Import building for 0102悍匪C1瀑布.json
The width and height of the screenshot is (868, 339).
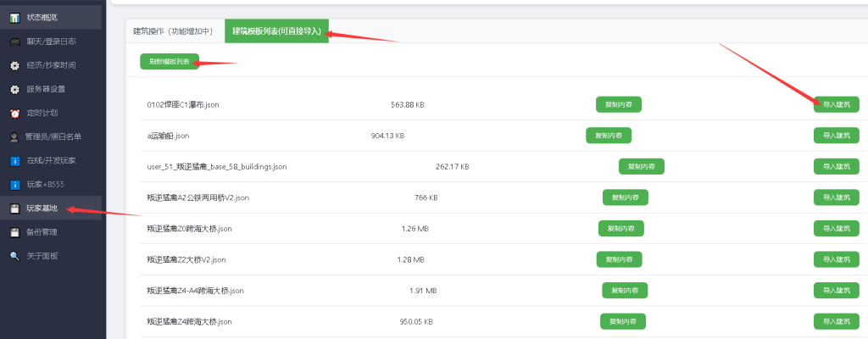point(836,104)
